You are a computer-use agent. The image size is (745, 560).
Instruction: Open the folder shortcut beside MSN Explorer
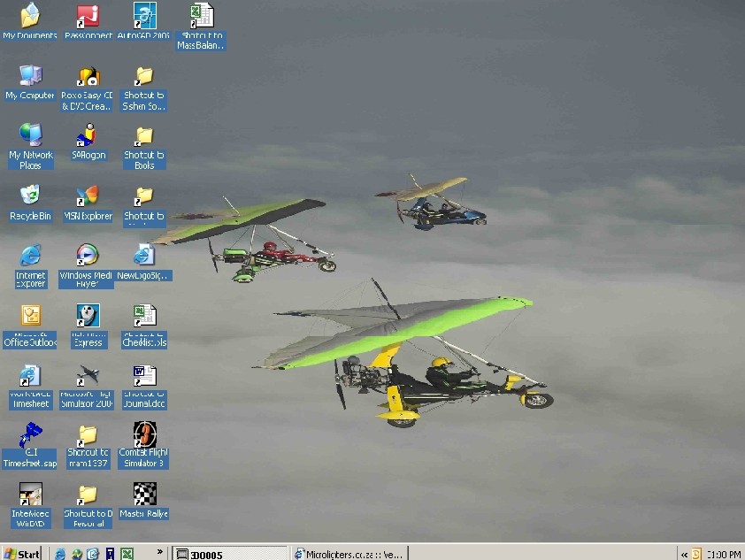tap(144, 206)
